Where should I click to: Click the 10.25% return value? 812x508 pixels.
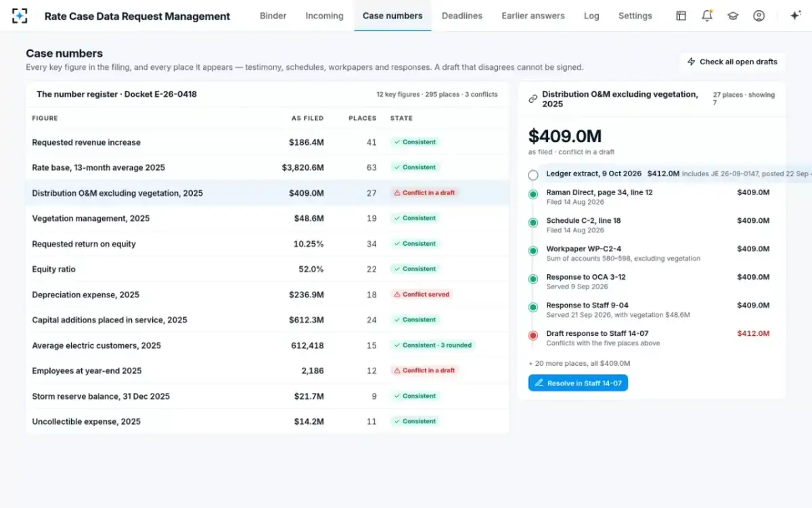click(x=309, y=244)
